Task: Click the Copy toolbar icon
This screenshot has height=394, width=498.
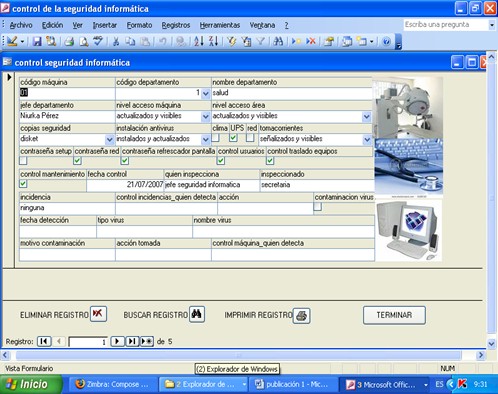Action: pos(130,41)
